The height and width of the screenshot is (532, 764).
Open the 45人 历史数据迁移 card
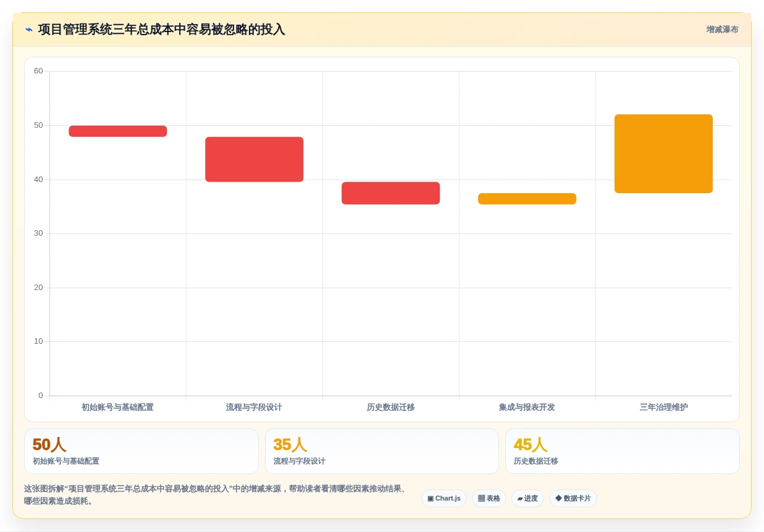click(623, 451)
